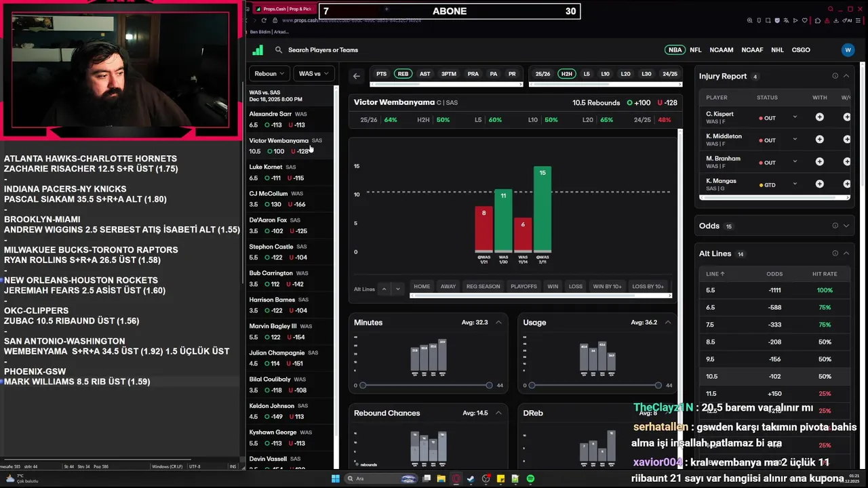This screenshot has width=868, height=488.
Task: Open the W user avatar menu
Action: point(847,49)
